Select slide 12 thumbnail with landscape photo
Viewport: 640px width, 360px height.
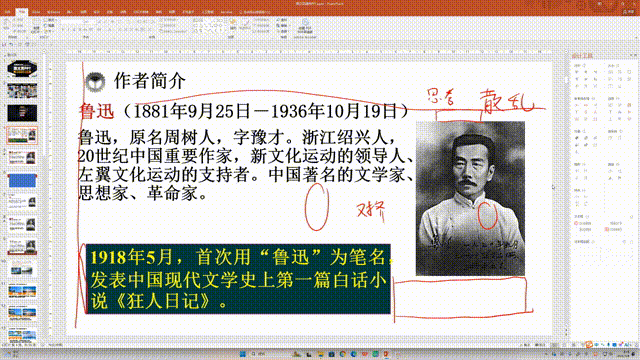tap(22, 313)
